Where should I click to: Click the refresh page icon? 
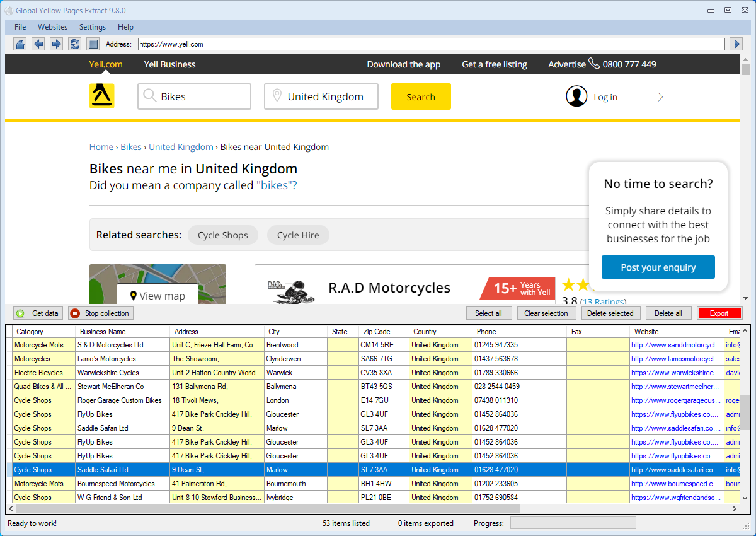click(75, 44)
